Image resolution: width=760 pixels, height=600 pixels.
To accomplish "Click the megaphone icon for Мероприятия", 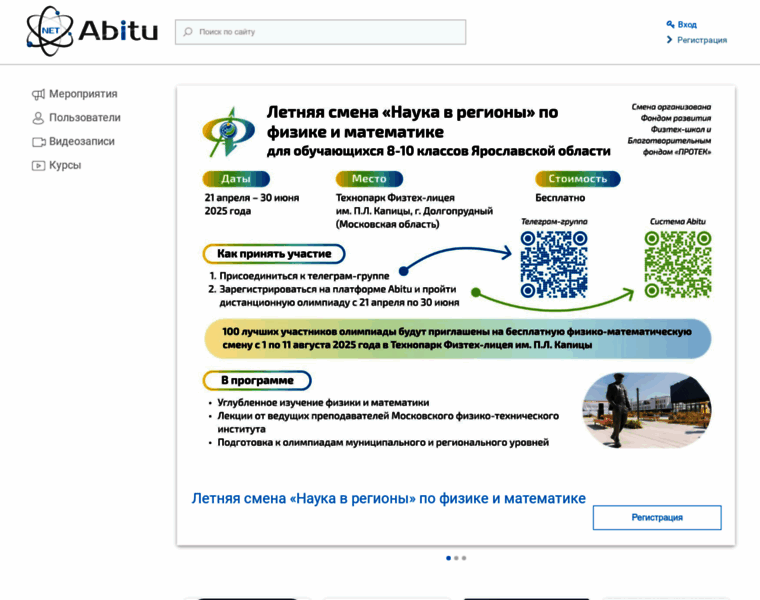I will tap(38, 94).
